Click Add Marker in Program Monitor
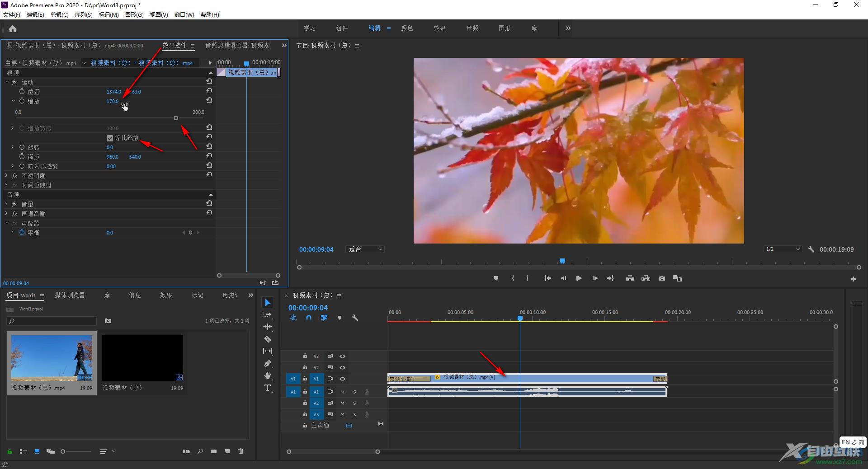The width and height of the screenshot is (868, 469). coord(496,278)
